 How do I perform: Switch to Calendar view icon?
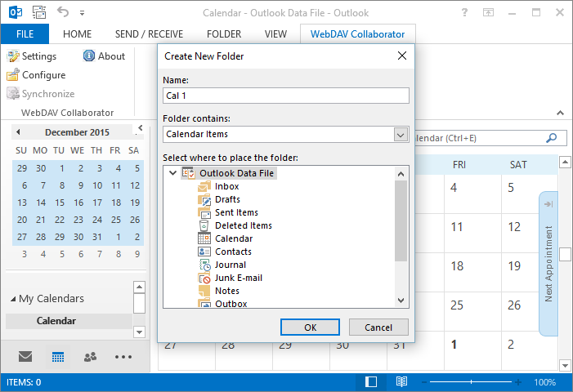[58, 357]
